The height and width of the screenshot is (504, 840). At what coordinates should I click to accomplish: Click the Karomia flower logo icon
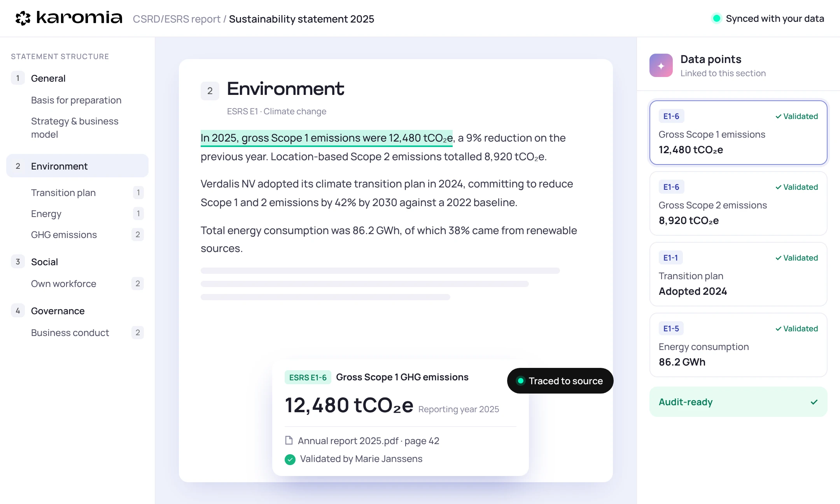(23, 18)
